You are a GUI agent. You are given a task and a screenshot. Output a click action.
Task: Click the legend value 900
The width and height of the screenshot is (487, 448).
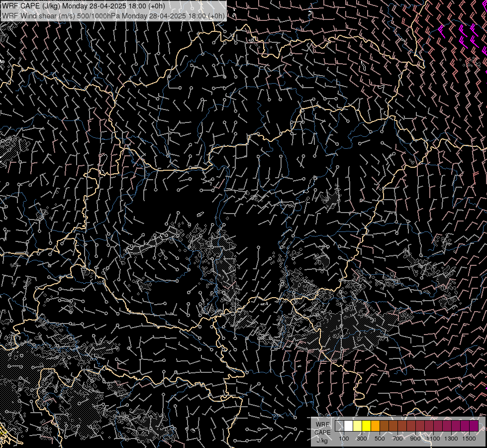pos(415,439)
